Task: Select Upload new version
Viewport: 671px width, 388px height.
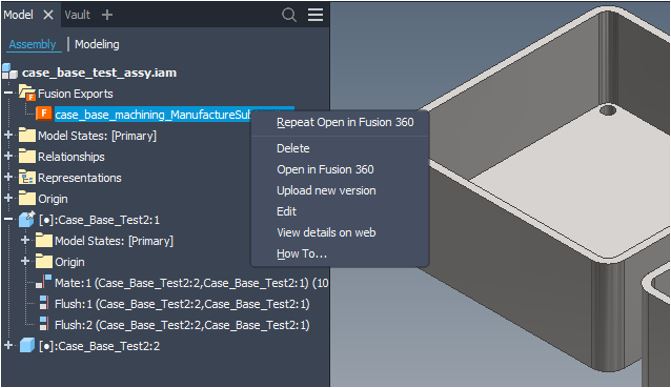Action: pyautogui.click(x=340, y=190)
